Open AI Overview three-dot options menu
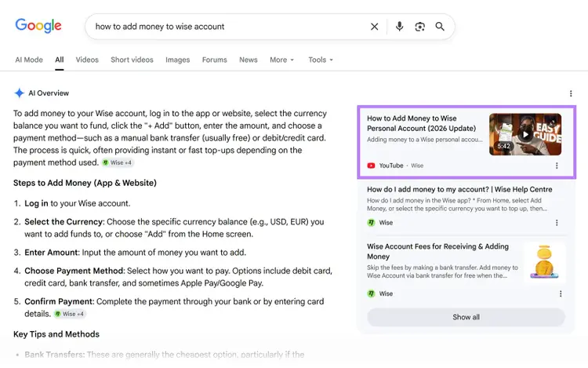This screenshot has height=368, width=588. tap(571, 93)
